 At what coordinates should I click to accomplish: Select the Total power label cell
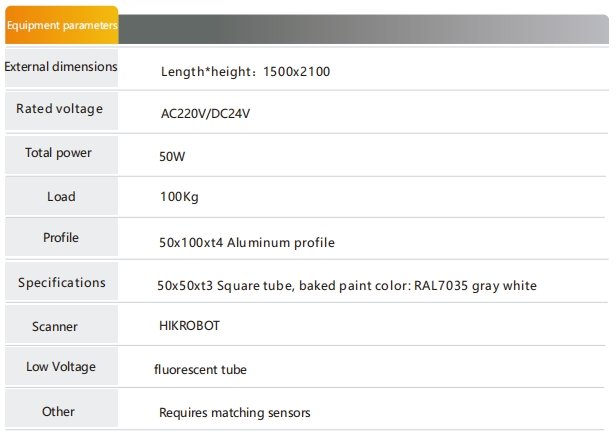tap(61, 154)
